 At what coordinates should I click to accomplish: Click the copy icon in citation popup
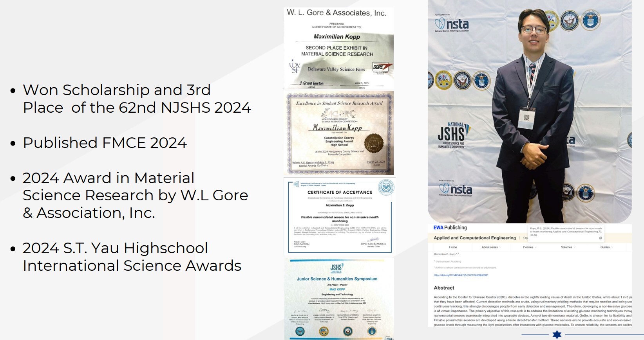point(601,238)
